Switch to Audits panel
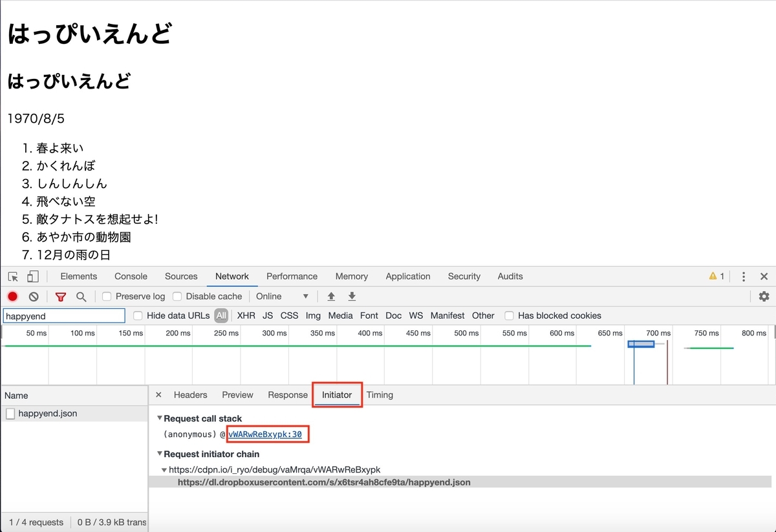 (510, 277)
